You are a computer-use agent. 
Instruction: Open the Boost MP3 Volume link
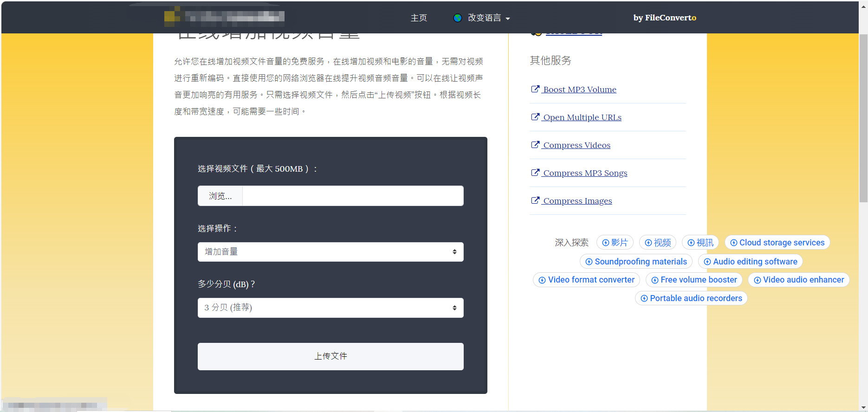pos(580,90)
